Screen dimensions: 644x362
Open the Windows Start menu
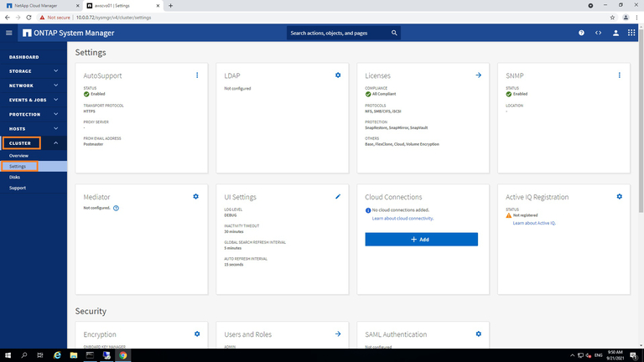(x=8, y=355)
